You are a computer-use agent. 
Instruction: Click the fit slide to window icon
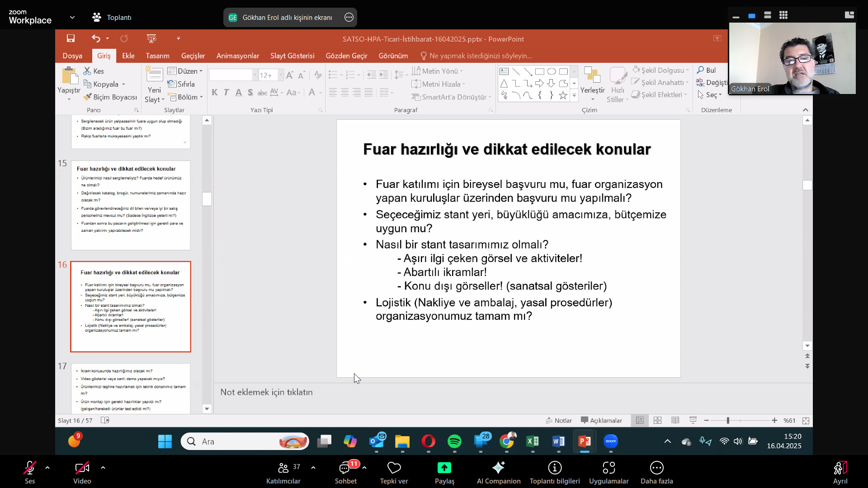point(806,420)
